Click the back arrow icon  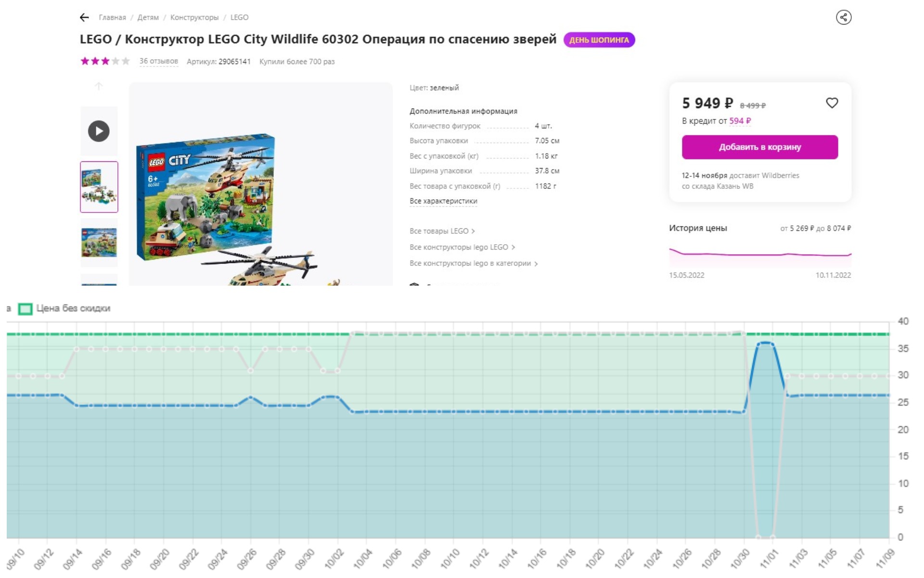click(x=84, y=18)
